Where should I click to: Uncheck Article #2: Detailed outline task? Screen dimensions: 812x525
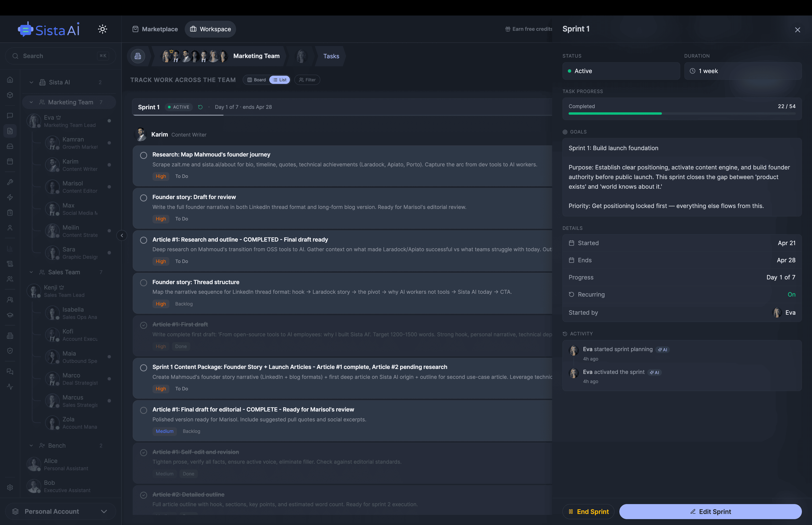[144, 495]
